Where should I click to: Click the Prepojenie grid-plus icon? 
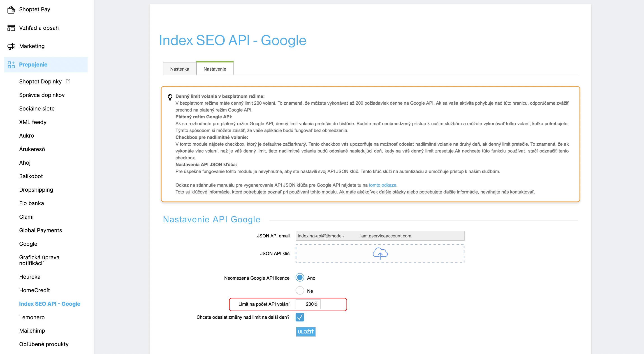11,65
